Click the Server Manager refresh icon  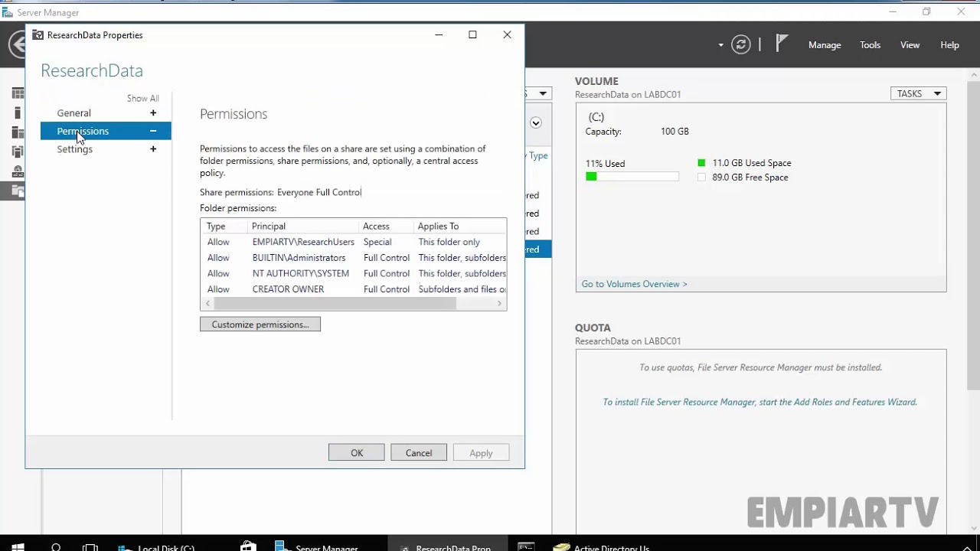[x=740, y=44]
